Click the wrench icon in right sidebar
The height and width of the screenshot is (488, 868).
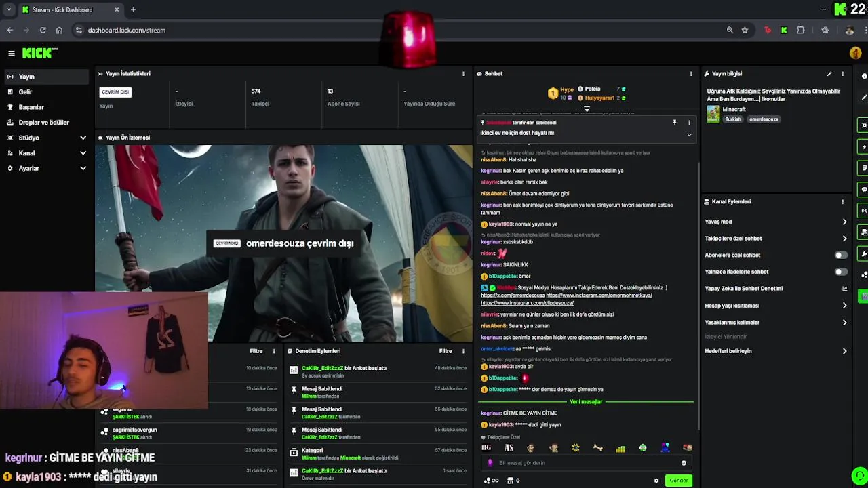[864, 253]
